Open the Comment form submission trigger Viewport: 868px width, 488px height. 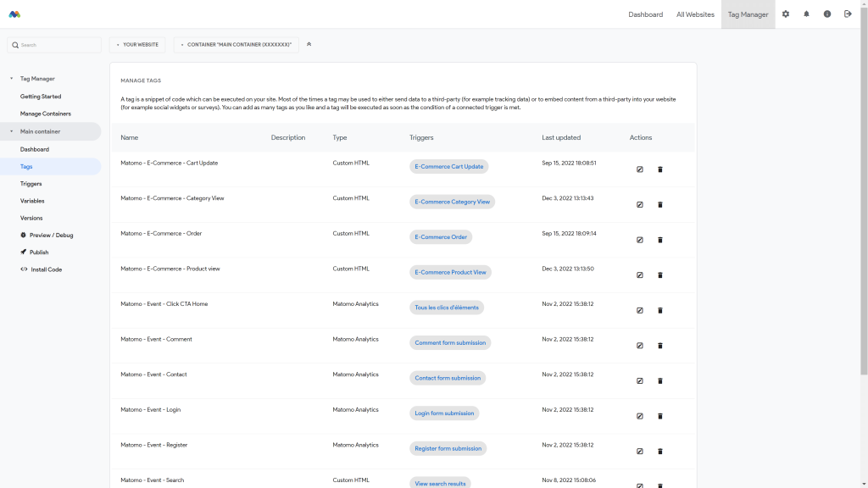pos(450,343)
